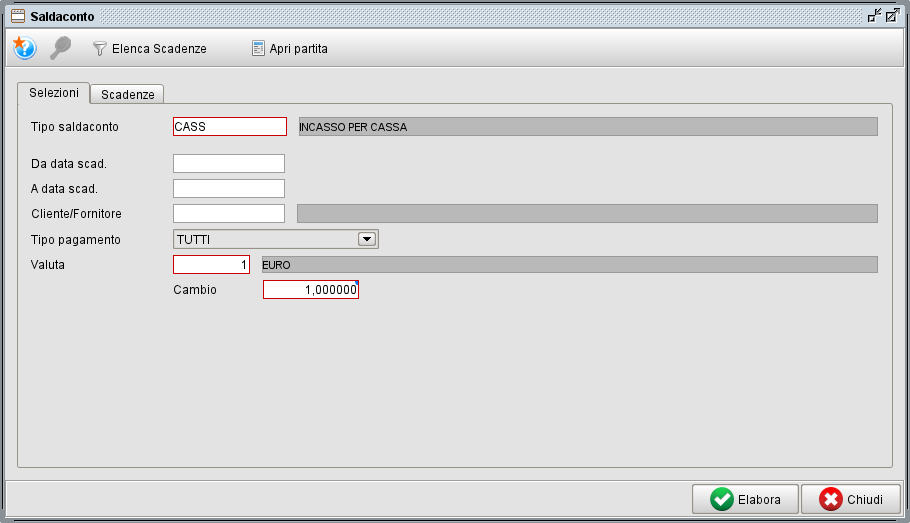Click the help globe icon with star
910x523 pixels.
[x=24, y=48]
